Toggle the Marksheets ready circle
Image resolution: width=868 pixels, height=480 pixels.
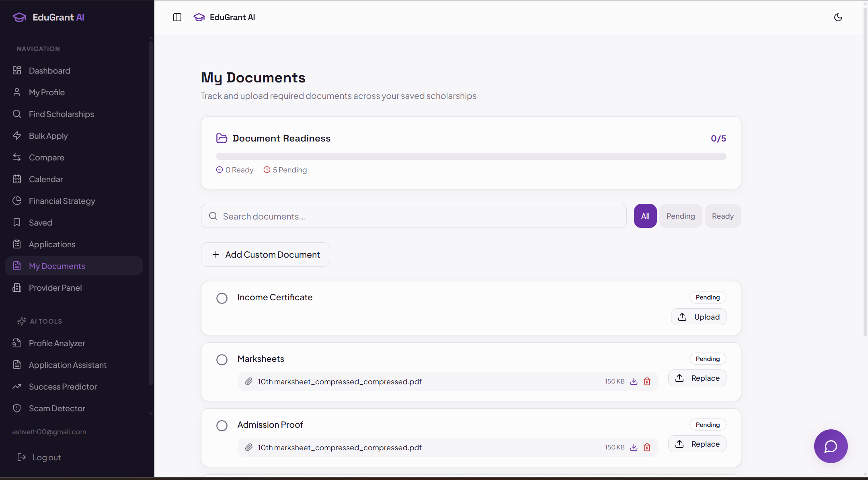[x=222, y=360]
